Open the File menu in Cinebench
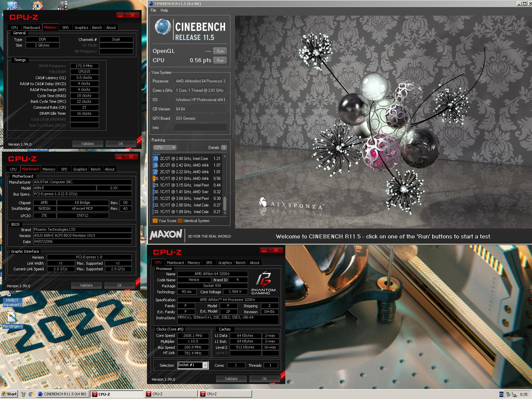This screenshot has width=532, height=399. pos(153,10)
